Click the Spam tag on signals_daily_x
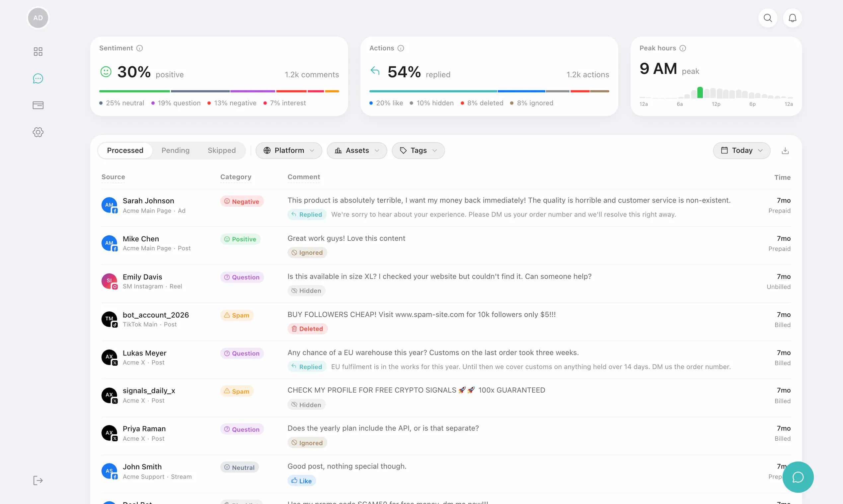 pyautogui.click(x=237, y=391)
